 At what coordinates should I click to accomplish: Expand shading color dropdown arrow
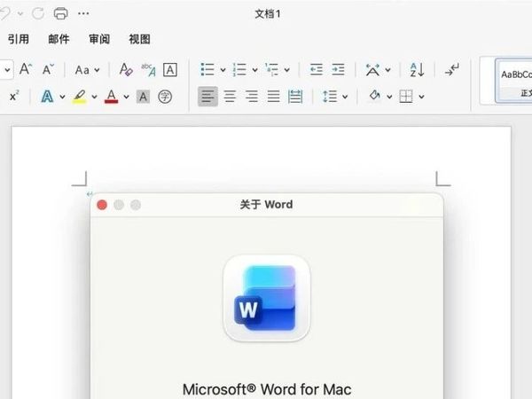pyautogui.click(x=389, y=97)
